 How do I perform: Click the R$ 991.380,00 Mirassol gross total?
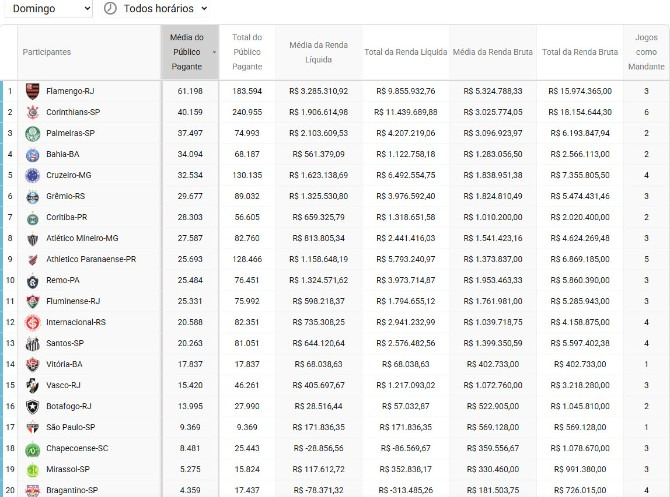(x=580, y=469)
